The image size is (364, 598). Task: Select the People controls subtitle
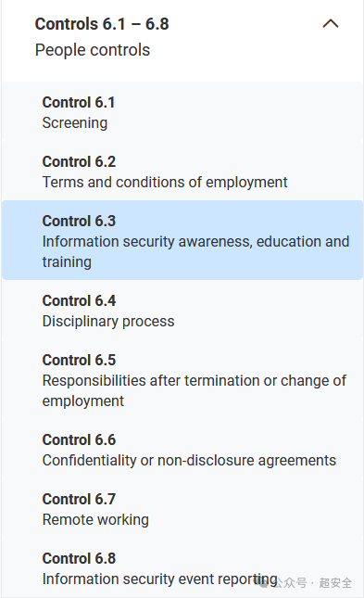click(93, 50)
